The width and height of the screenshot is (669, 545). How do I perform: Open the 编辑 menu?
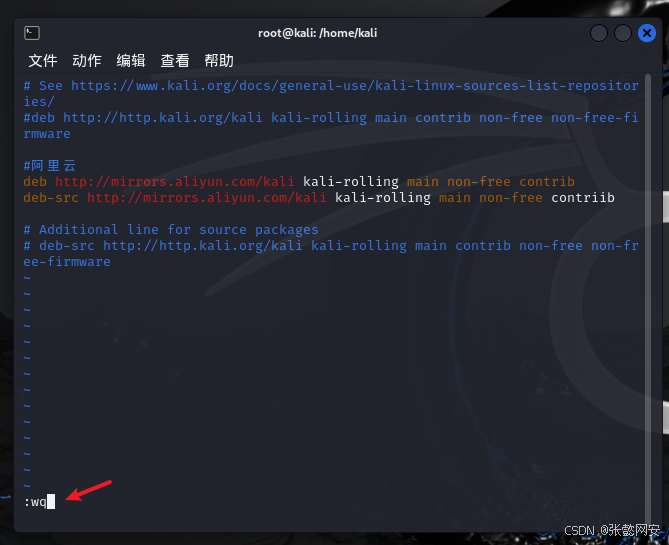click(x=131, y=61)
